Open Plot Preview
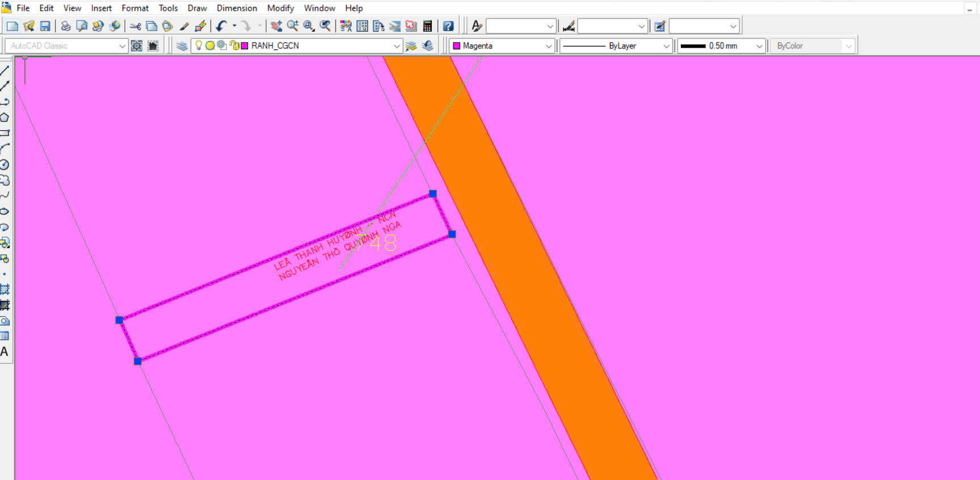 (82, 26)
